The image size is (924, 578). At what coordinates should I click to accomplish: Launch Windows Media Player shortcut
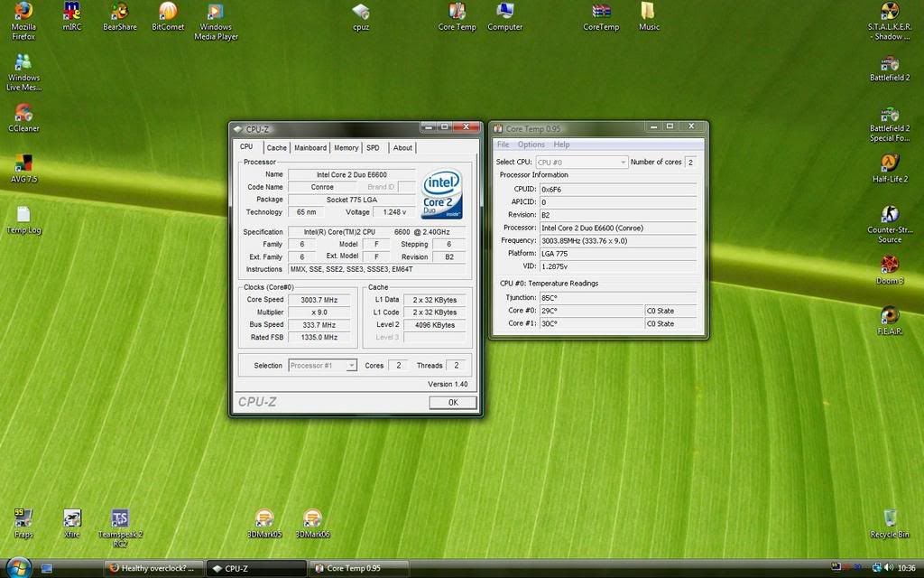pos(216,22)
